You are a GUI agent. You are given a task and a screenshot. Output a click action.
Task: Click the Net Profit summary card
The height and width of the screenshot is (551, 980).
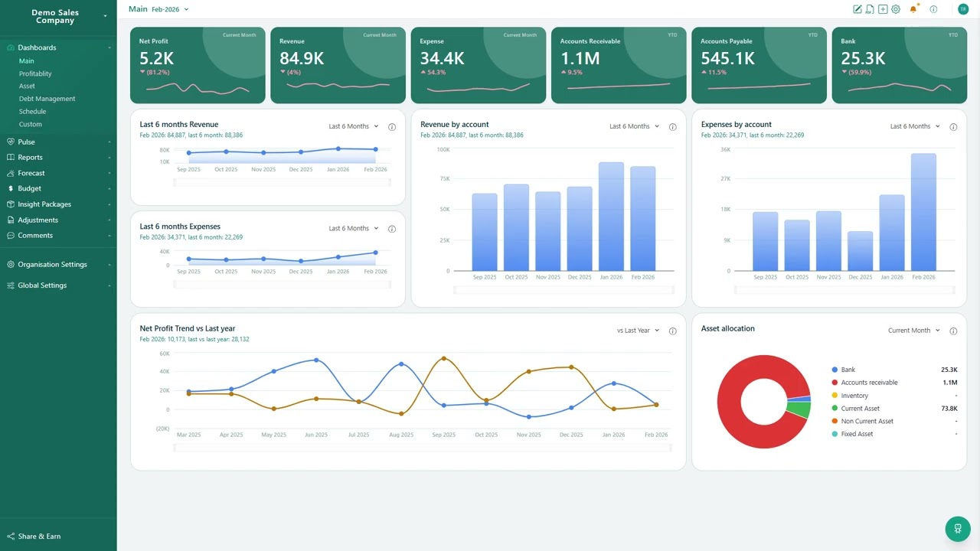pos(198,66)
